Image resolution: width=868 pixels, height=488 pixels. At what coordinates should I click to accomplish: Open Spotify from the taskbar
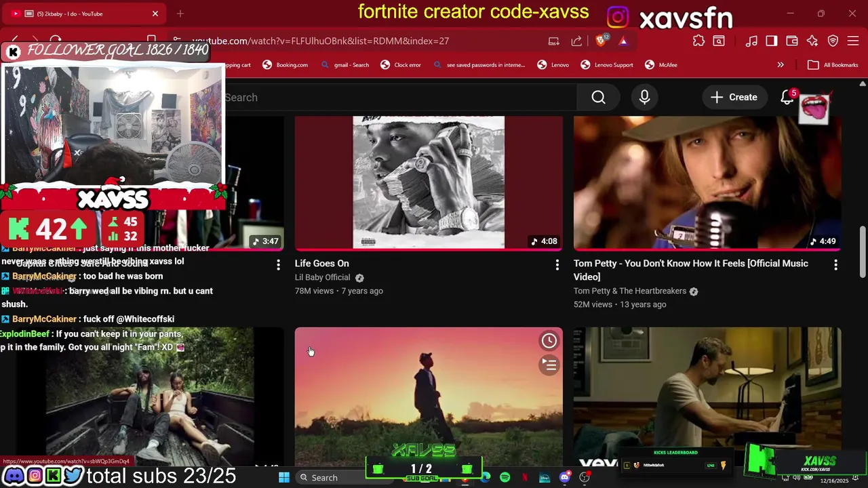(505, 477)
